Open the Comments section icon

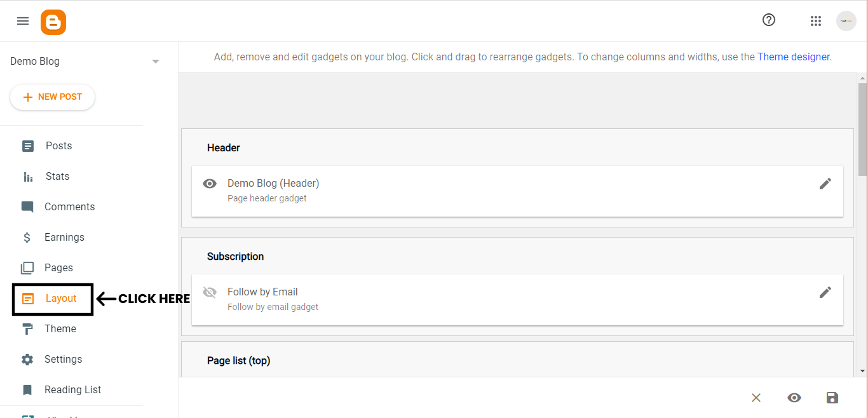point(27,206)
